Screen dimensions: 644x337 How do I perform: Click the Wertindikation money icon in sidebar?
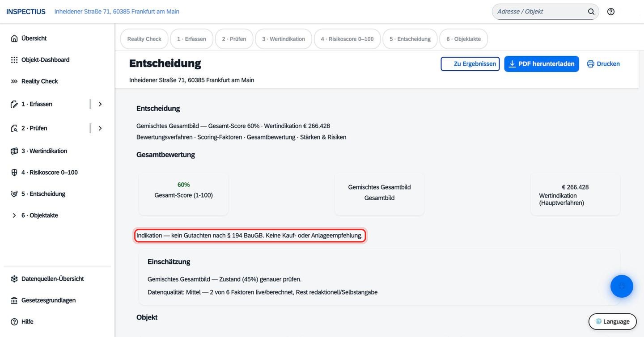14,151
